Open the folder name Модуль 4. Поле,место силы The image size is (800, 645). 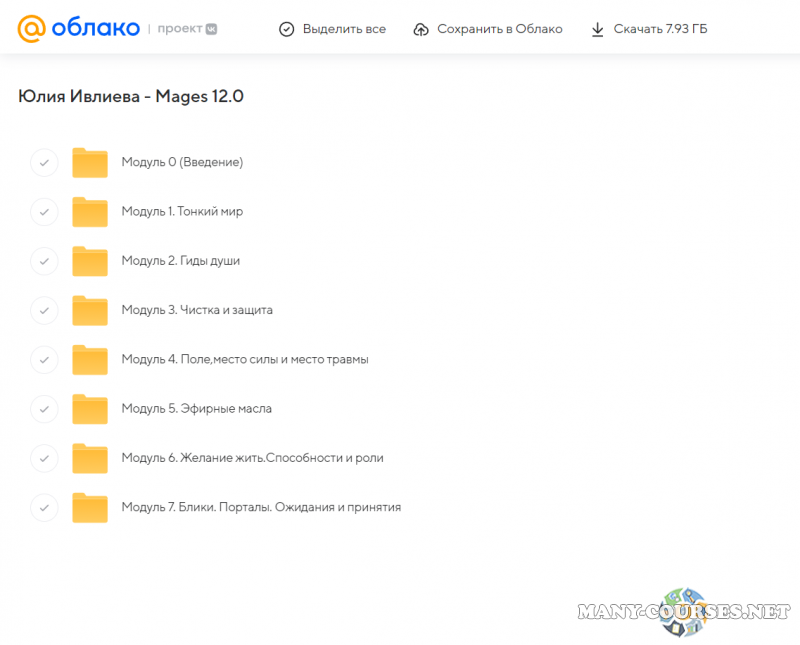pos(245,359)
